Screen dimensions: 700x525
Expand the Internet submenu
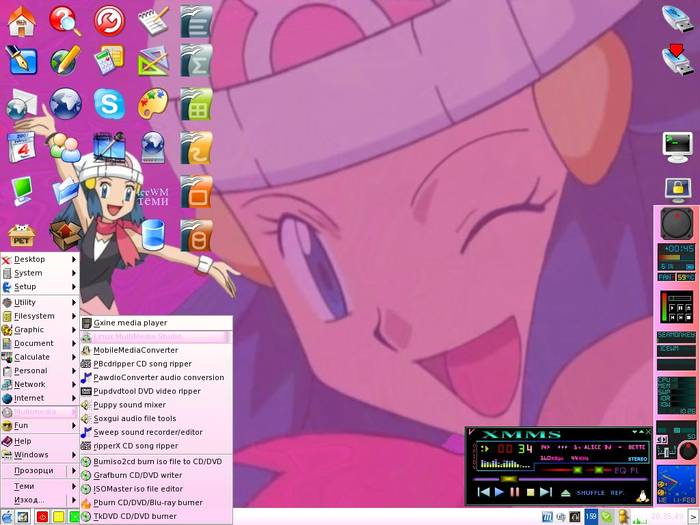tap(40, 398)
